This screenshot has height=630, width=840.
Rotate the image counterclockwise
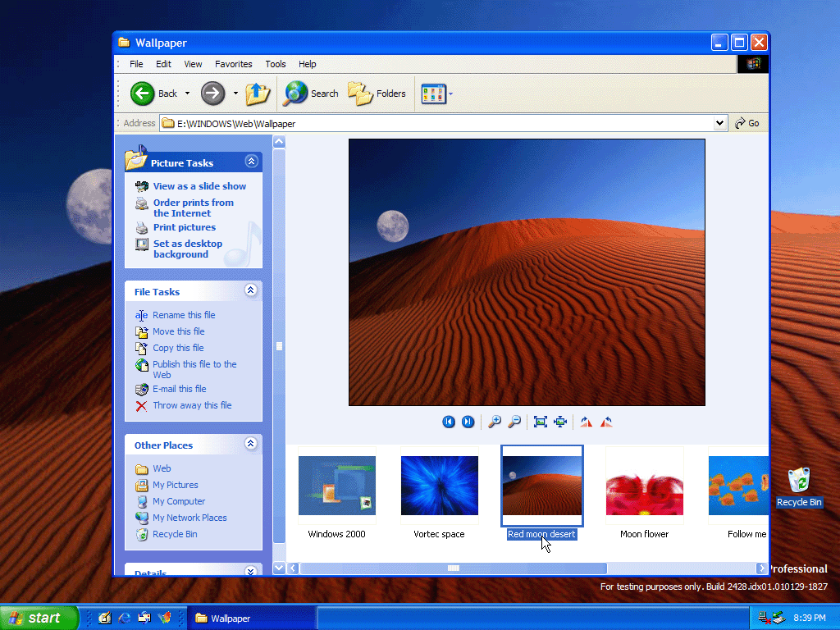coord(606,422)
